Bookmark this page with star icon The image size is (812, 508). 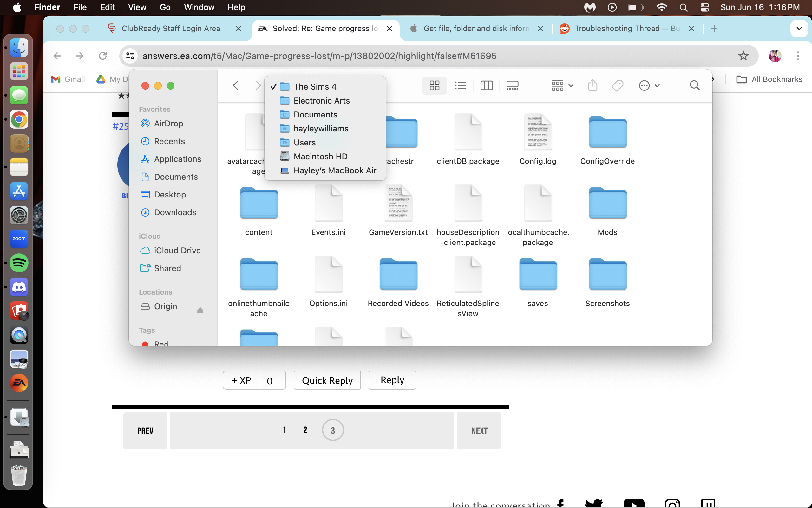click(x=743, y=56)
